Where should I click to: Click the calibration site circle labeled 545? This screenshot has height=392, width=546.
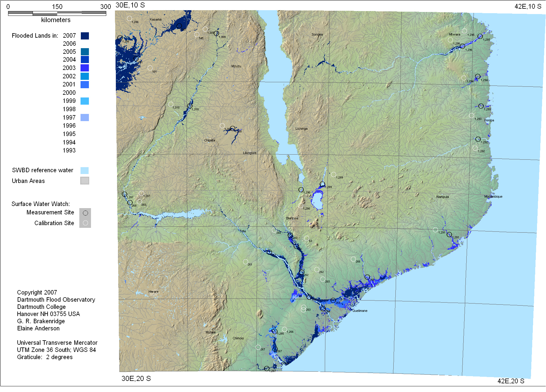point(197,35)
